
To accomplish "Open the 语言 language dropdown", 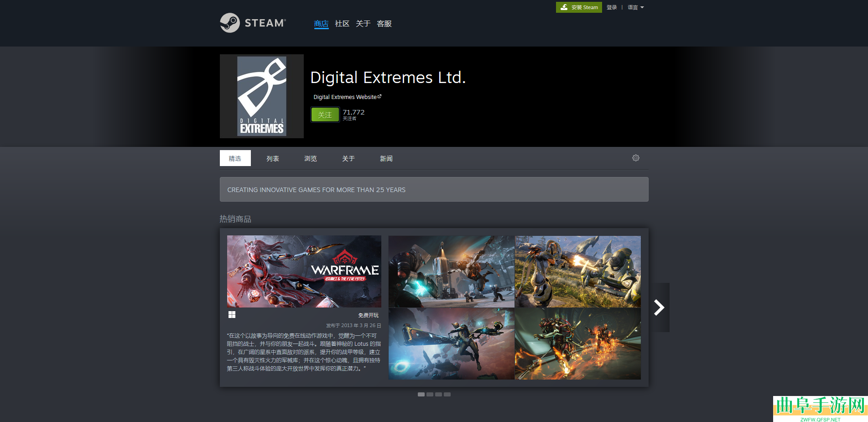I will click(635, 7).
